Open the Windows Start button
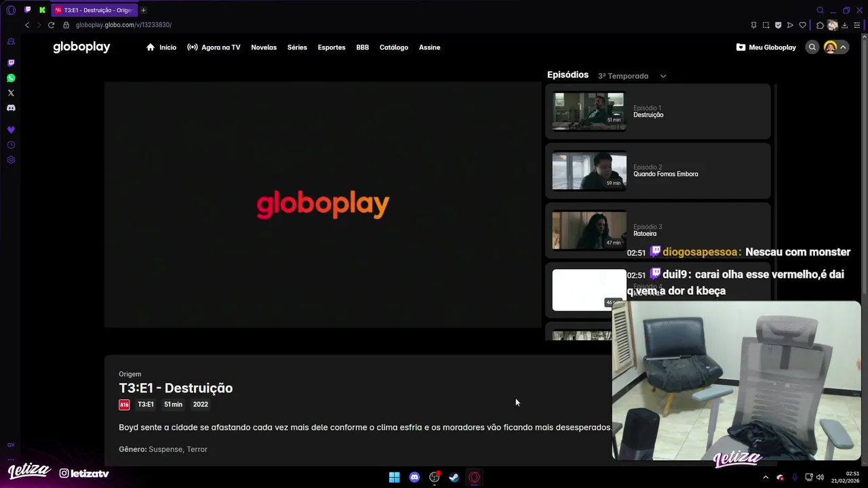Screen dimensions: 868x488 tap(394, 477)
